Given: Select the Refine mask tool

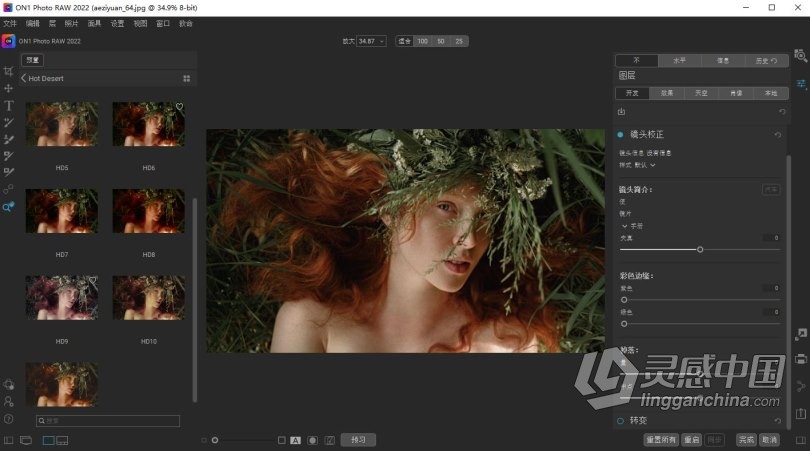Looking at the screenshot, I should [x=8, y=172].
